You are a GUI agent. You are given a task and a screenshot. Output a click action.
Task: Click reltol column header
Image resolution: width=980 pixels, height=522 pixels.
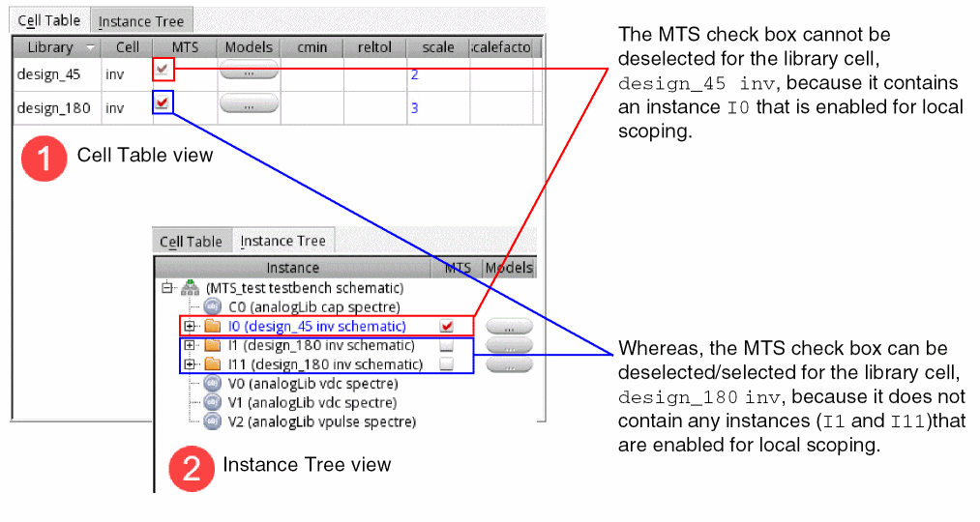tap(375, 47)
